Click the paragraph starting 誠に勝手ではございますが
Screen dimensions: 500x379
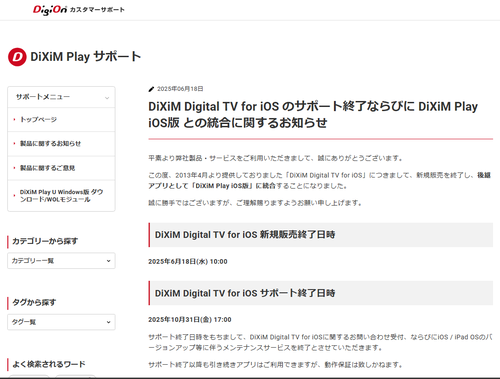point(255,203)
